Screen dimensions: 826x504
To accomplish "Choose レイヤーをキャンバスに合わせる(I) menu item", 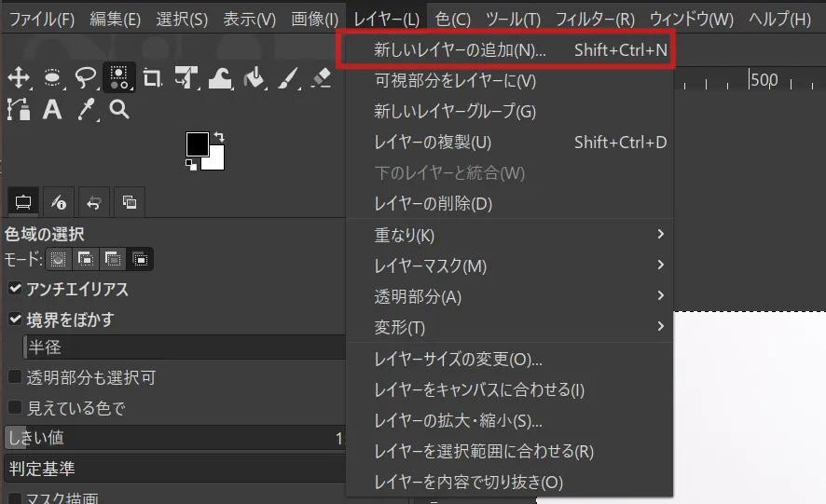I will coord(510,389).
